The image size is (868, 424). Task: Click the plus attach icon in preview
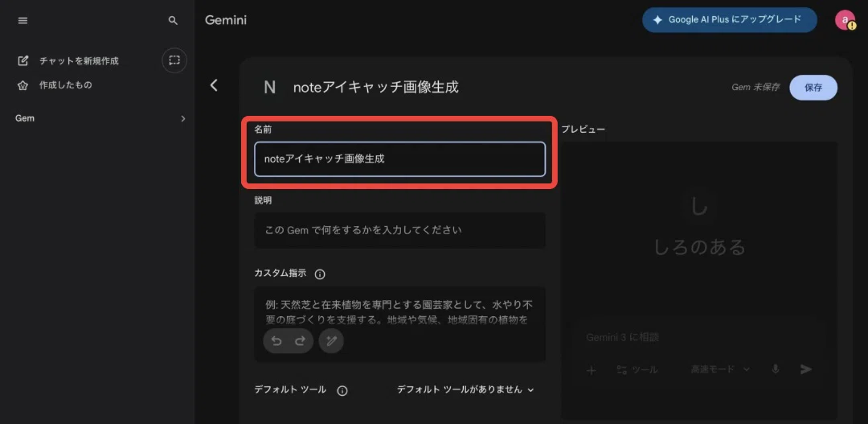[x=591, y=369]
